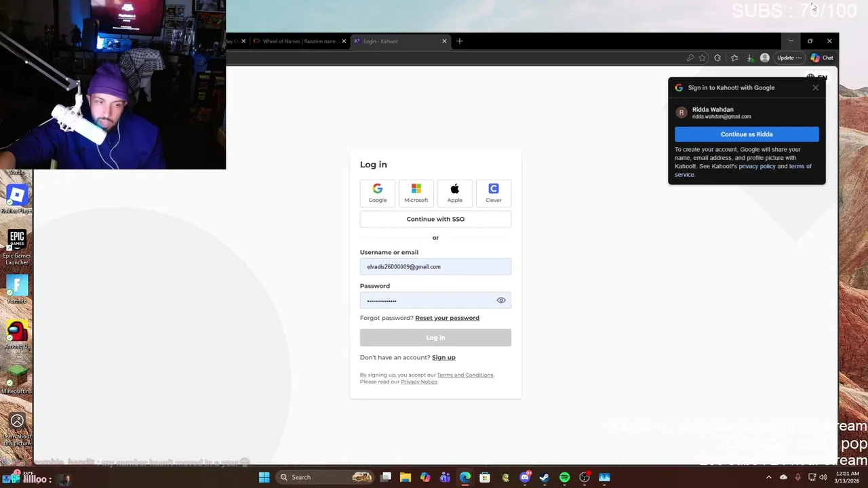Open the Minecraft desktop shortcut
868x488 pixels.
(x=17, y=380)
